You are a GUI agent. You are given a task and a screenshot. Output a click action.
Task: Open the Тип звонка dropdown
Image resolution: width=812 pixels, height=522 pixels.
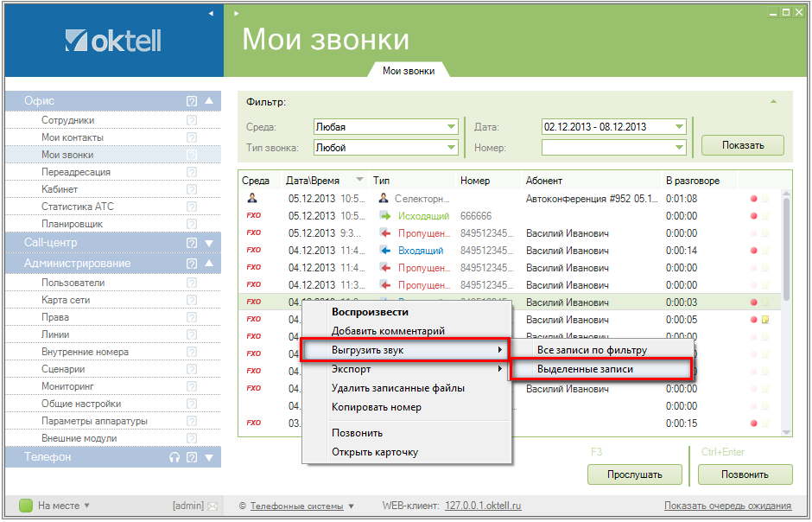tap(451, 148)
